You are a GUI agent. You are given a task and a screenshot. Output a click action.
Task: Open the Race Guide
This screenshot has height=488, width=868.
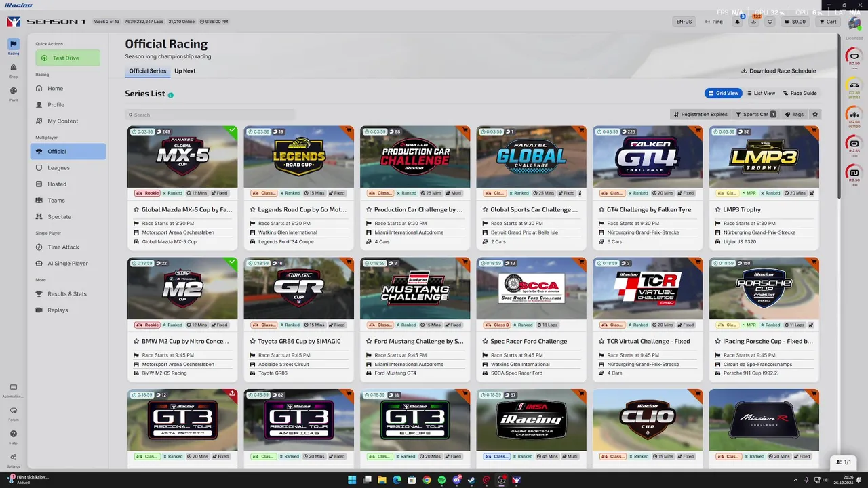pos(800,93)
